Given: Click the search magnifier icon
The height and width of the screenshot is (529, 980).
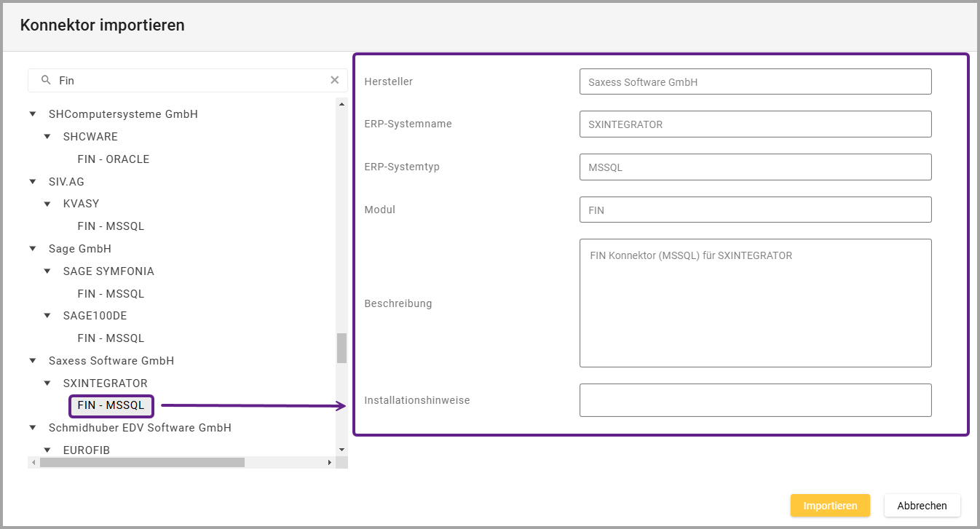Looking at the screenshot, I should pyautogui.click(x=46, y=80).
